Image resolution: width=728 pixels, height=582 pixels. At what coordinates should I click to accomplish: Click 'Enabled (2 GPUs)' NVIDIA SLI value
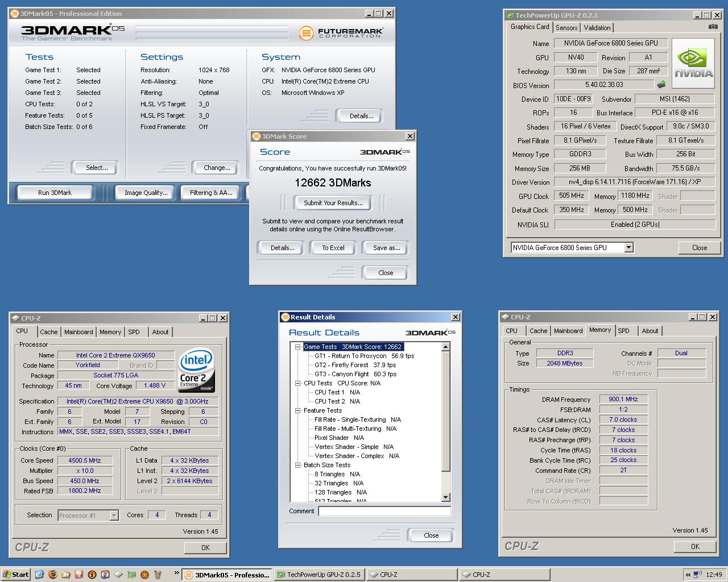click(635, 225)
